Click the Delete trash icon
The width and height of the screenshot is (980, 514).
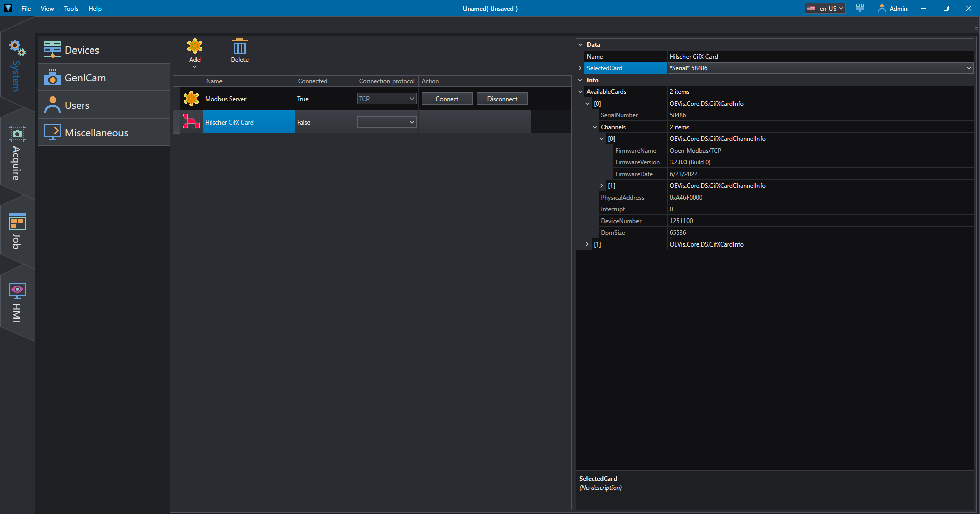coord(239,47)
